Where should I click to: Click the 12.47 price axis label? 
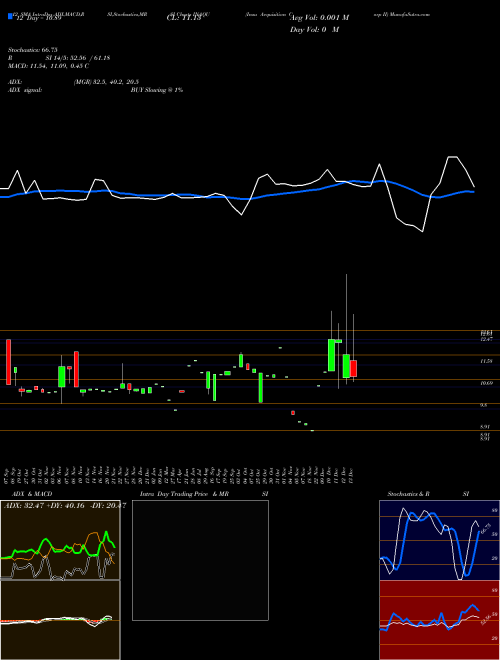(x=486, y=339)
